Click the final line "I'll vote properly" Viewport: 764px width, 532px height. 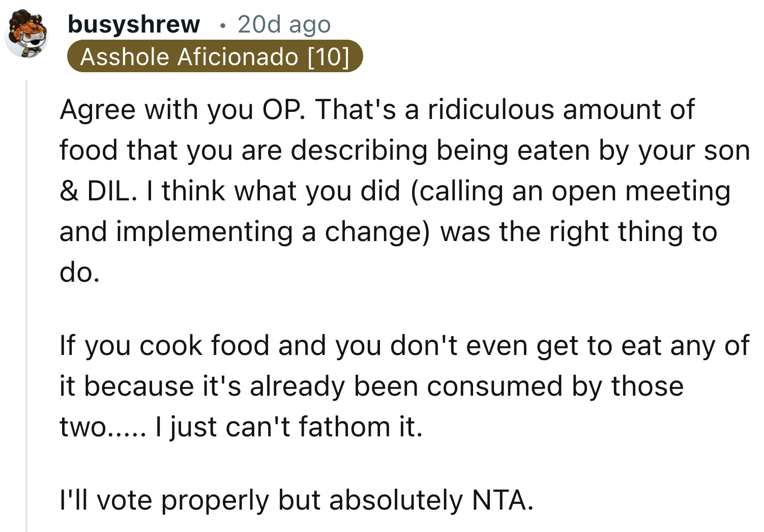(x=297, y=499)
